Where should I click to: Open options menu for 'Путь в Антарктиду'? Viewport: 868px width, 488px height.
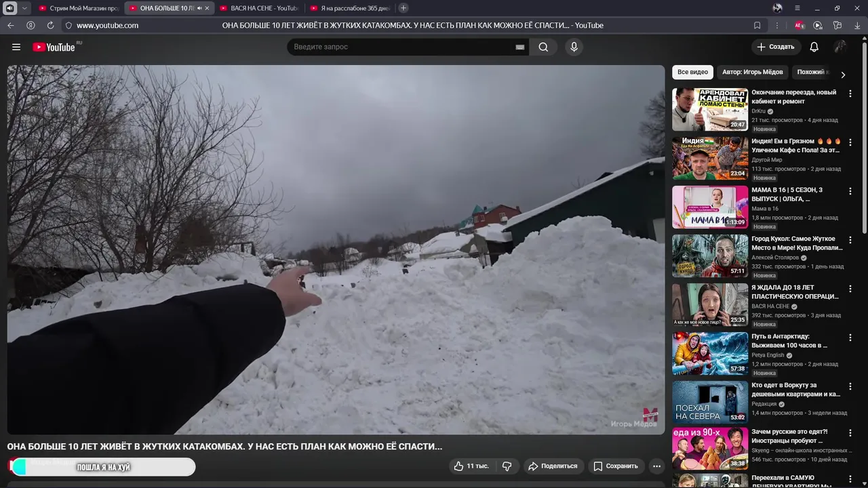tap(850, 338)
